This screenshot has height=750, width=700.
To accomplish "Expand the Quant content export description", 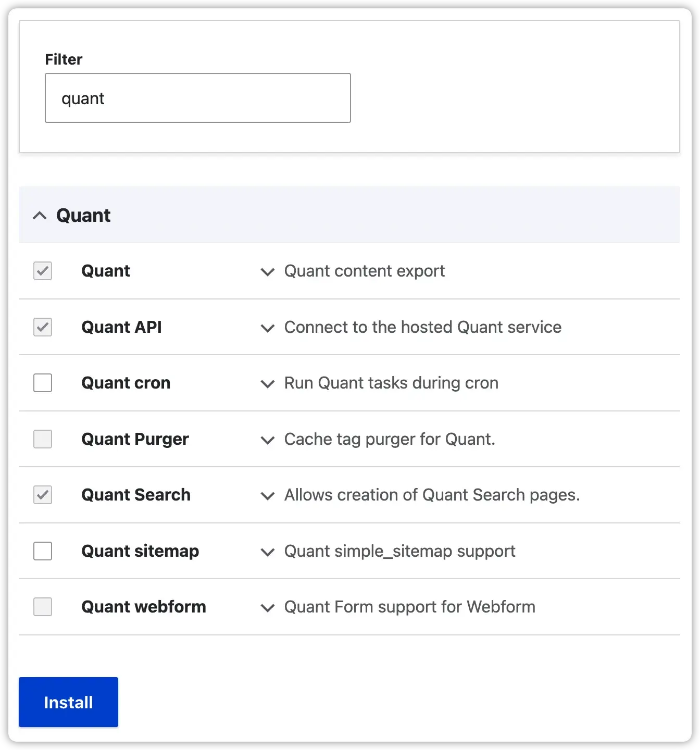I will point(267,272).
